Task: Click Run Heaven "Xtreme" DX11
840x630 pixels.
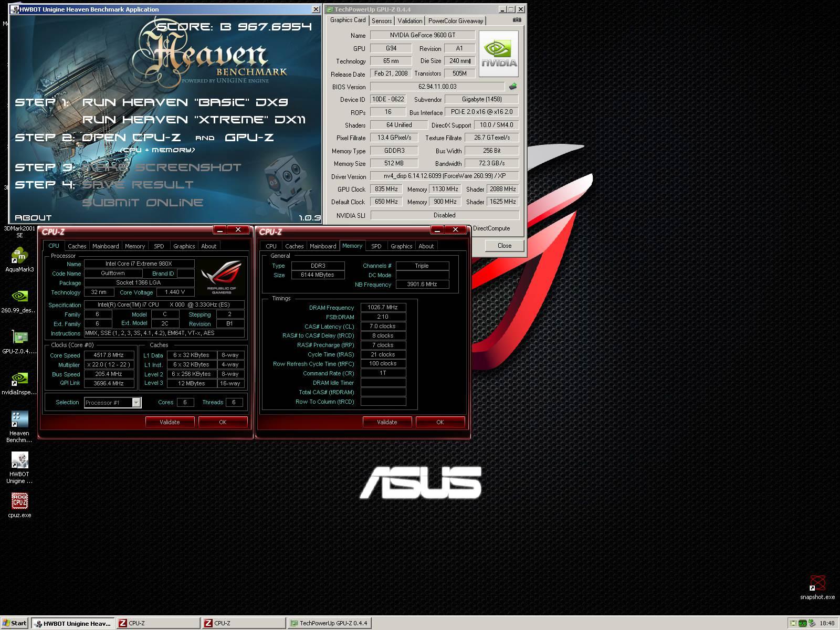Action: click(194, 120)
